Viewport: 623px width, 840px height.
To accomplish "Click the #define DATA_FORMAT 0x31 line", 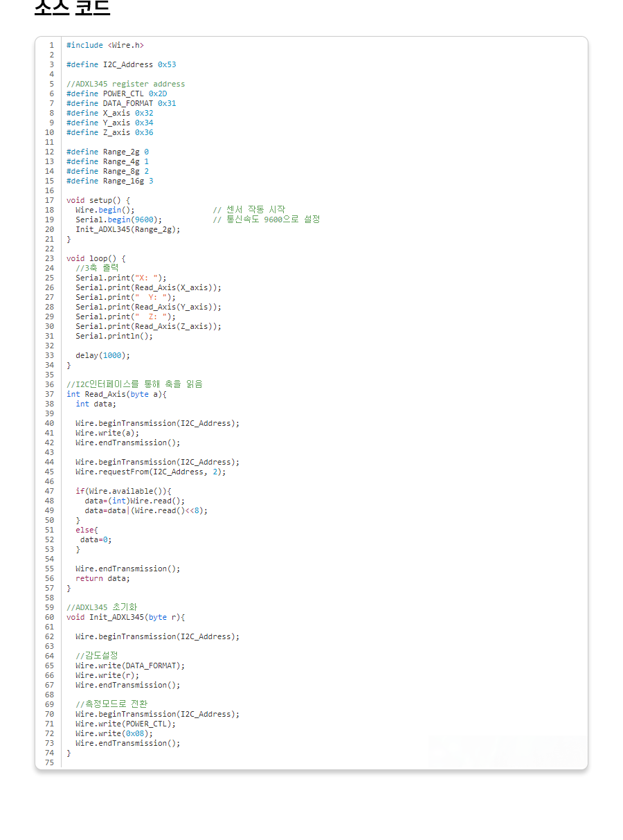I will tap(121, 103).
